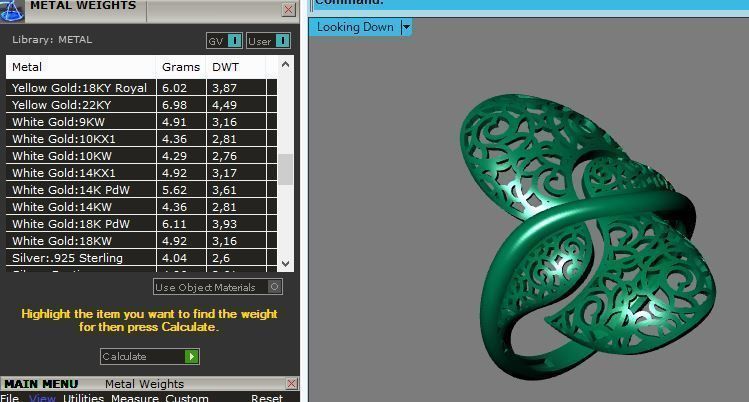Click grams value 6.11

(174, 223)
